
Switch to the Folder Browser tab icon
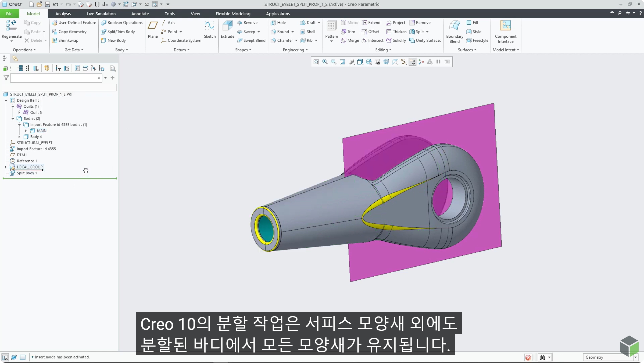(x=15, y=58)
